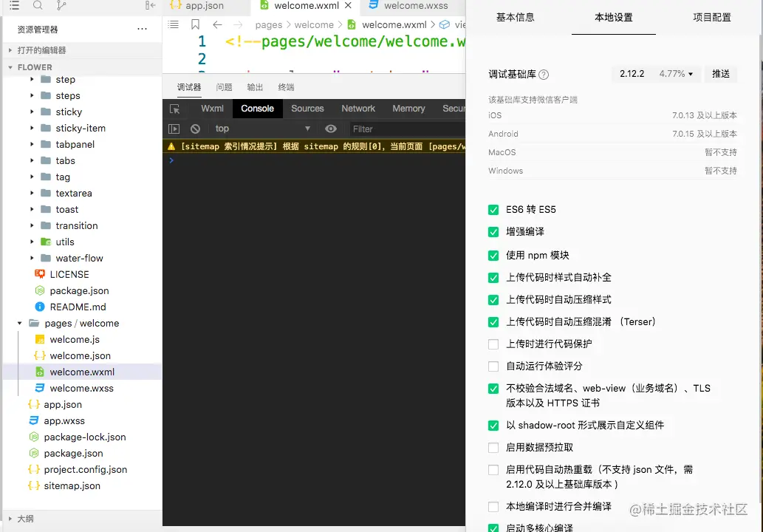
Task: Click the welcome.wxss file icon
Action: coord(40,388)
